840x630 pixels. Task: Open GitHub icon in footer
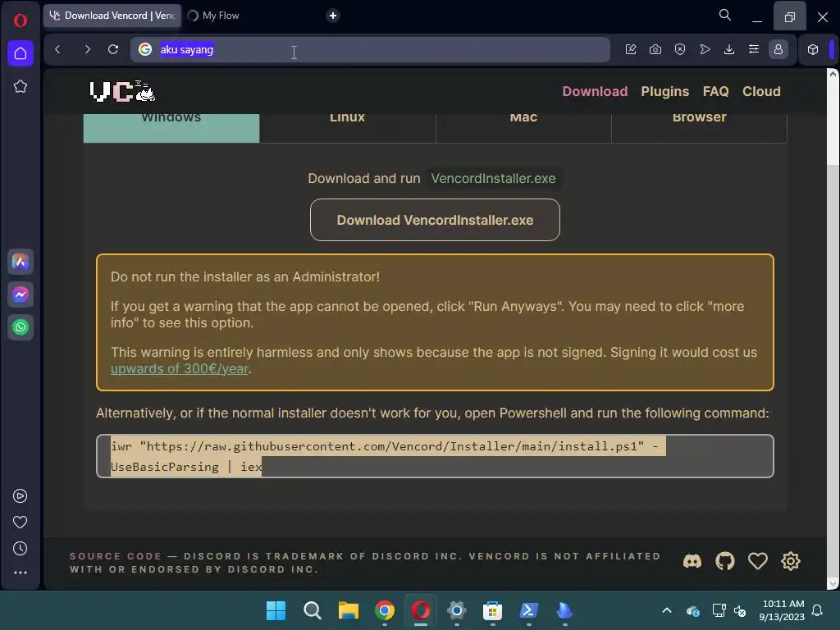(x=725, y=561)
